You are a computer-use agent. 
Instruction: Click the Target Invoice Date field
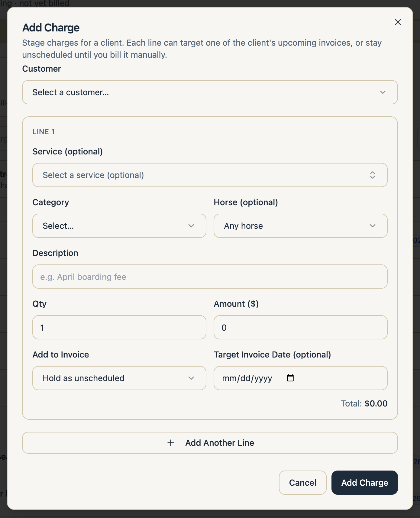300,378
